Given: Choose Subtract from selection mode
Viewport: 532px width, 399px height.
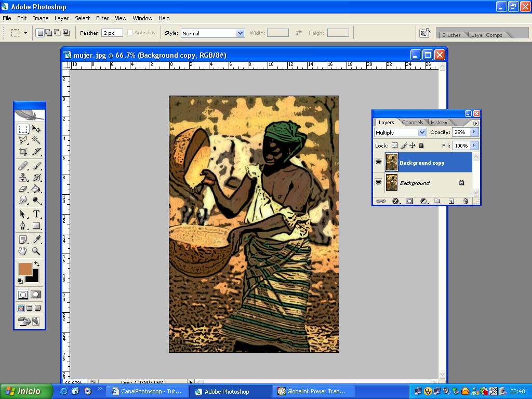Looking at the screenshot, I should tap(57, 33).
